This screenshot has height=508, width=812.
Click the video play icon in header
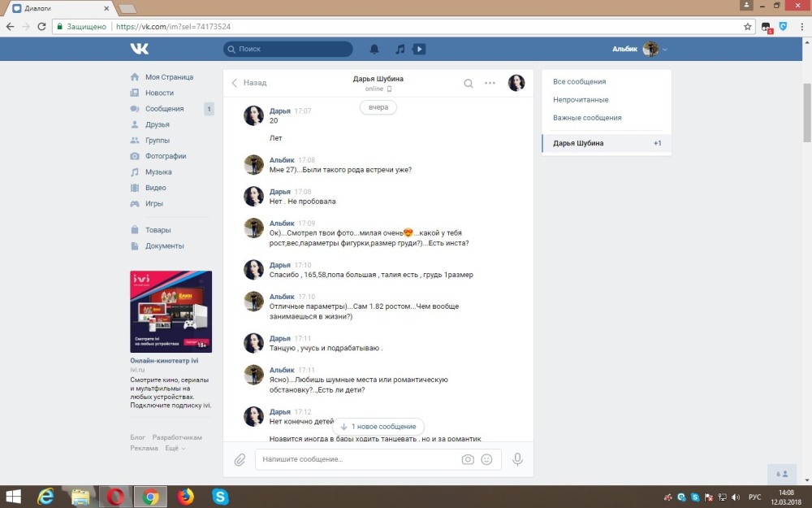coord(419,49)
